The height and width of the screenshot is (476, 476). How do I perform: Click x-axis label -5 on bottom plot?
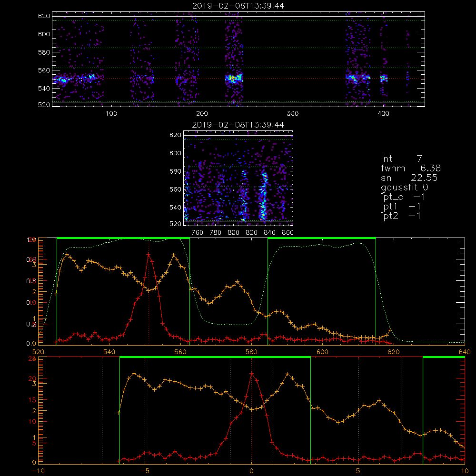click(x=145, y=471)
